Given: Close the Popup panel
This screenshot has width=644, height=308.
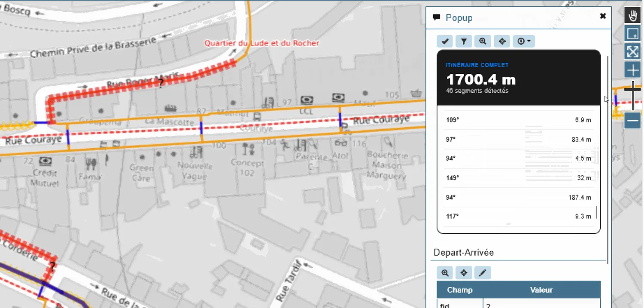Looking at the screenshot, I should click(603, 16).
